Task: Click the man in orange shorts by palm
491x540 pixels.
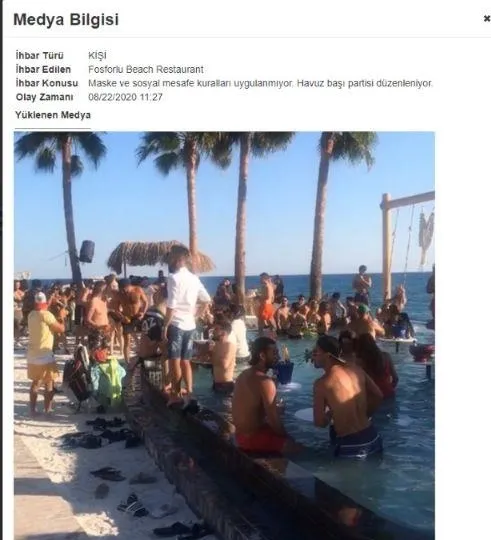Action: (265, 300)
